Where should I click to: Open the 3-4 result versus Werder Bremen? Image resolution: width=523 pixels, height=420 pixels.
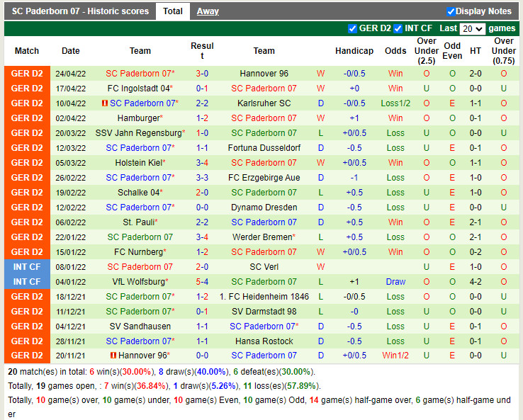pos(202,237)
